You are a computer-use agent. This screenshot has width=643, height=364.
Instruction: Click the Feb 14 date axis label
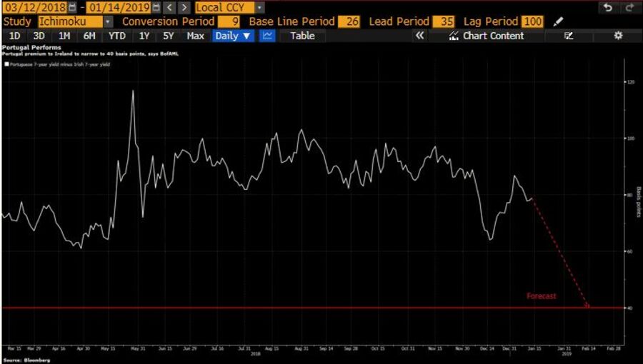[x=589, y=349]
